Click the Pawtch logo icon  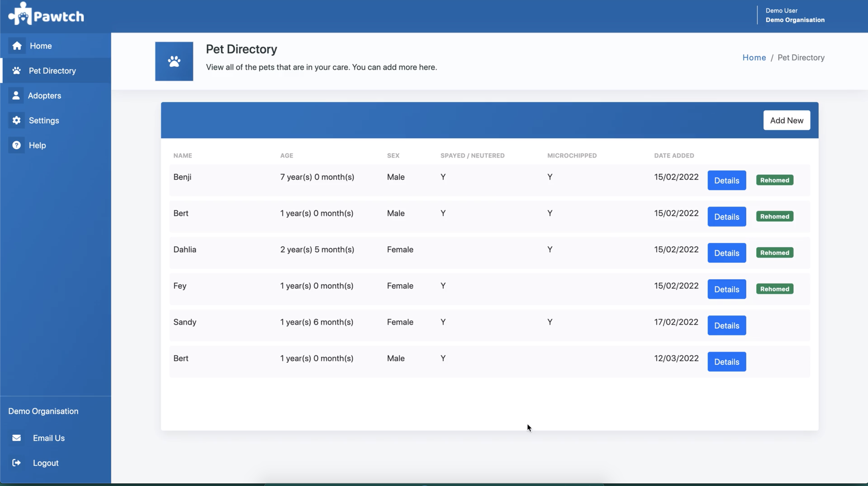click(x=20, y=14)
